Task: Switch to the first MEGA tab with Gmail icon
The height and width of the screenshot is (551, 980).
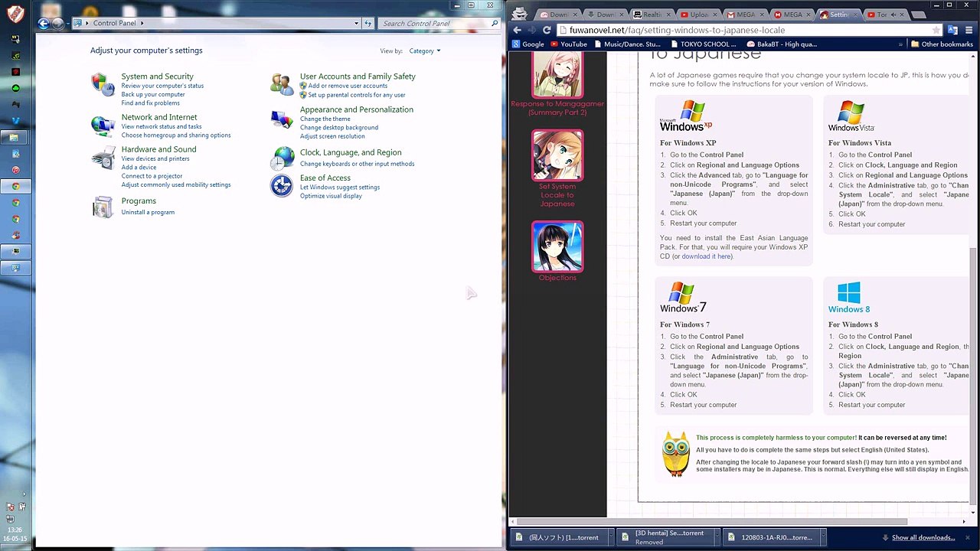Action: pos(744,15)
